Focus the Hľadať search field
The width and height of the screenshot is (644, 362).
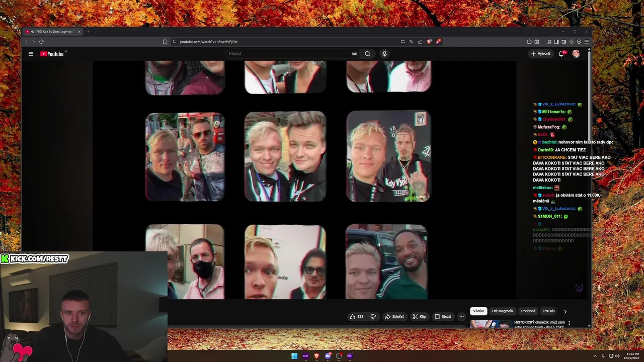tap(289, 54)
